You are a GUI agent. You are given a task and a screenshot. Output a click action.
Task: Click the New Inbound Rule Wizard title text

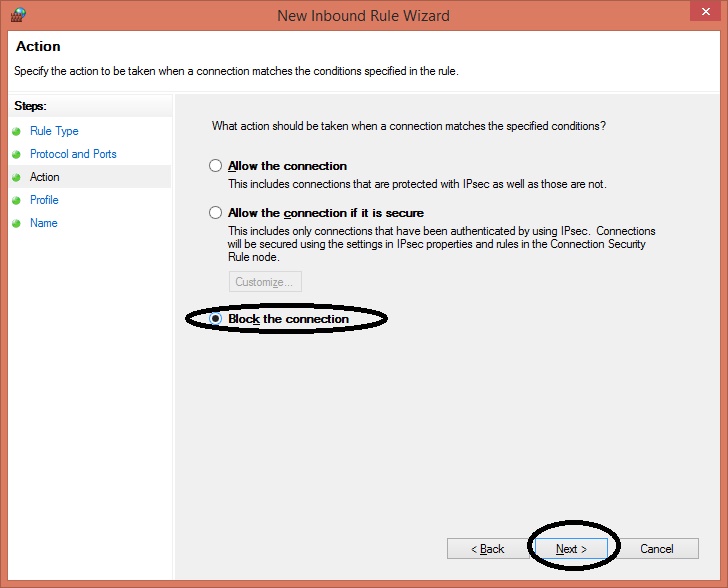[x=364, y=16]
